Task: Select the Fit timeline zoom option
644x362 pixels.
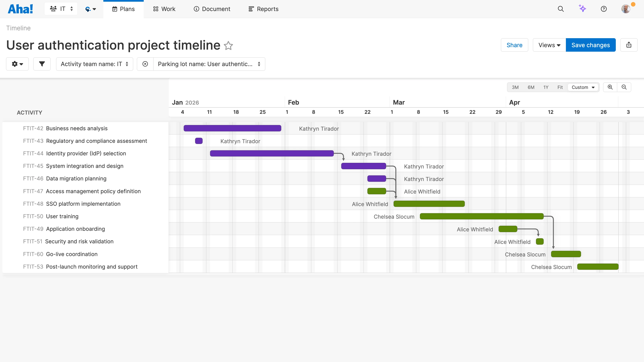Action: pyautogui.click(x=560, y=87)
